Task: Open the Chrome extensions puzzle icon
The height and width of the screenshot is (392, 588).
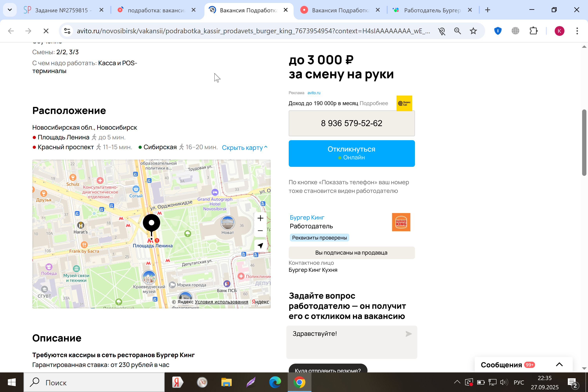Action: (533, 31)
